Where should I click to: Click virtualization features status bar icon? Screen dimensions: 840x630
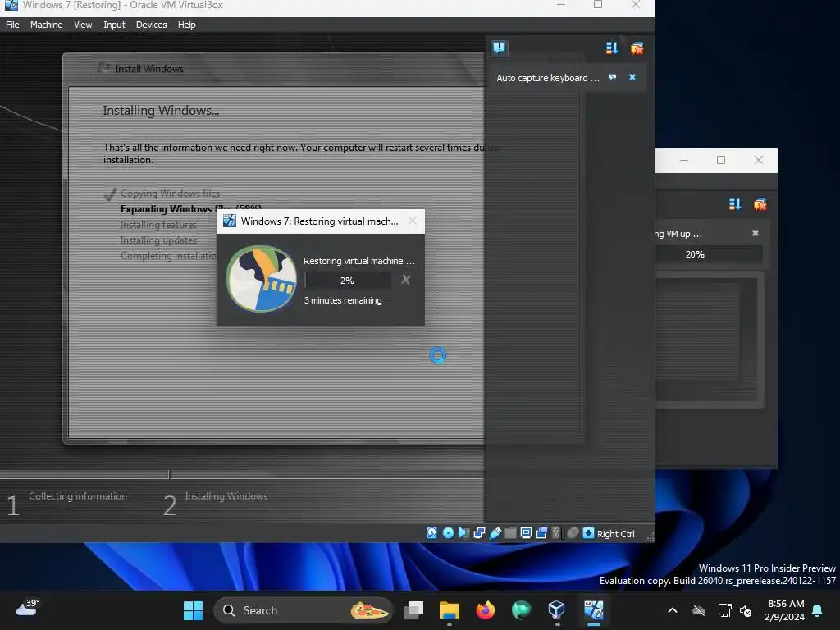tap(557, 532)
